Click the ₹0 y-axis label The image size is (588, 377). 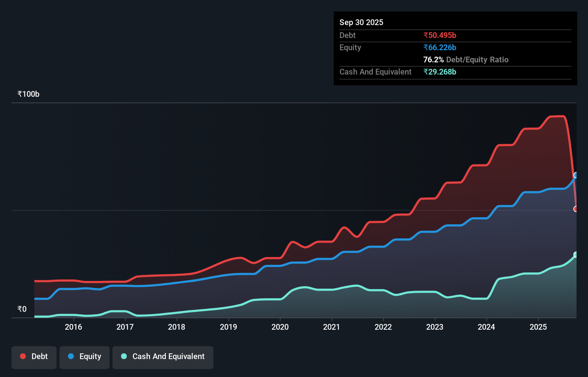(x=22, y=309)
